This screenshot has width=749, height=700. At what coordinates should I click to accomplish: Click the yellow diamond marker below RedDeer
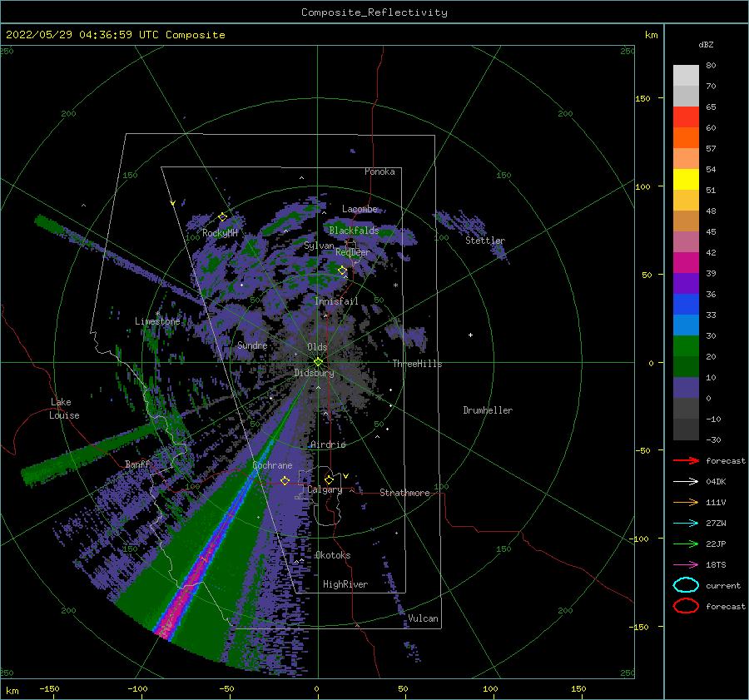tap(343, 271)
